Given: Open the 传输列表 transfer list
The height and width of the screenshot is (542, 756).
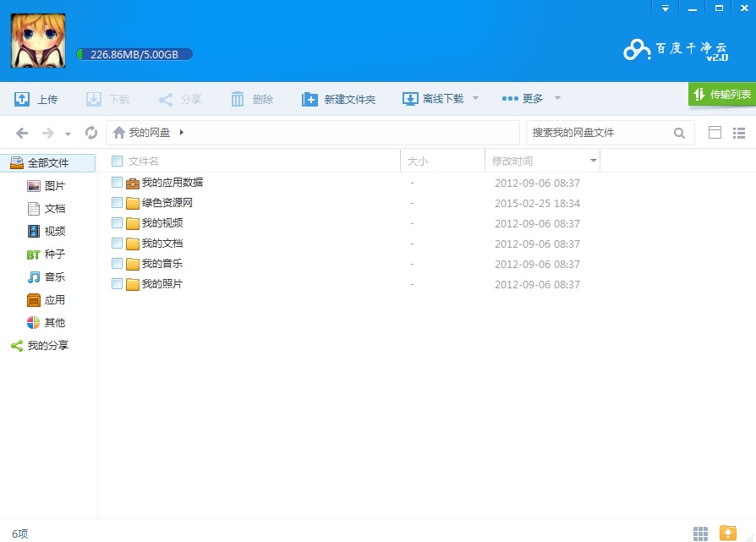Looking at the screenshot, I should pyautogui.click(x=722, y=94).
